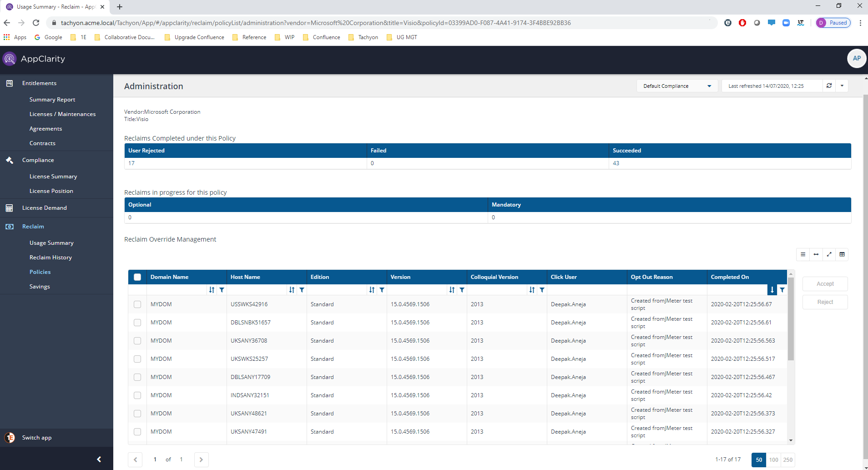868x470 pixels.
Task: Sort the Host Name column
Action: 292,290
